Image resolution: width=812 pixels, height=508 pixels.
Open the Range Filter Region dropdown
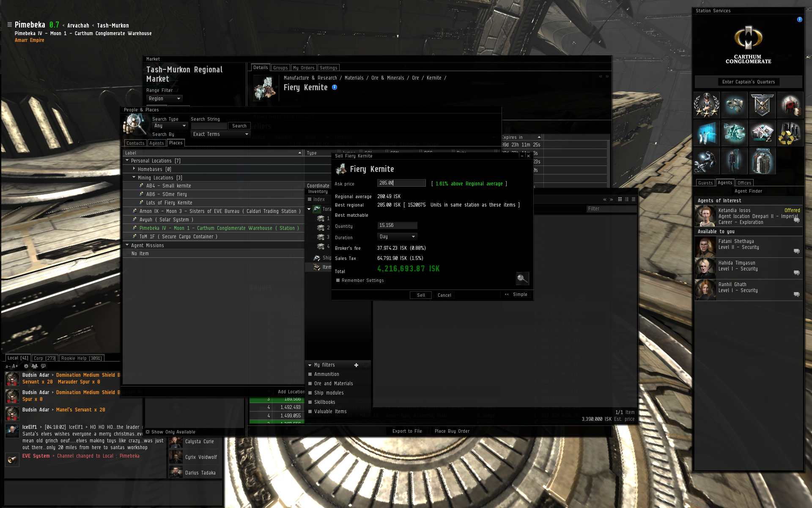(165, 99)
